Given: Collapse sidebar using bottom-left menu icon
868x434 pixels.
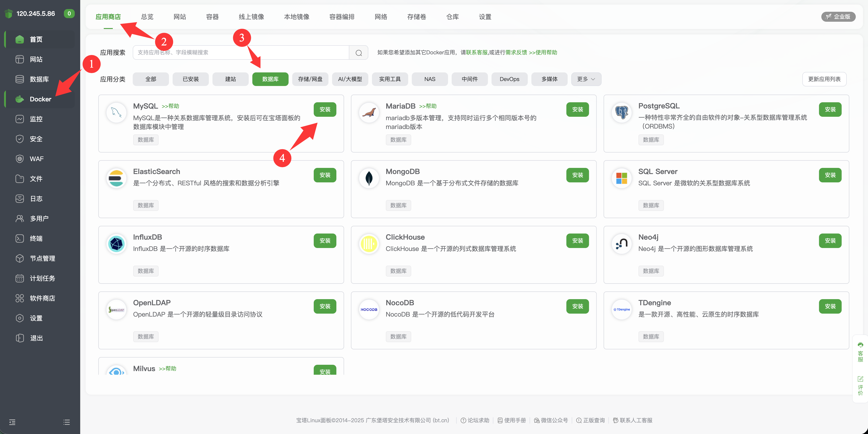Looking at the screenshot, I should 12,422.
